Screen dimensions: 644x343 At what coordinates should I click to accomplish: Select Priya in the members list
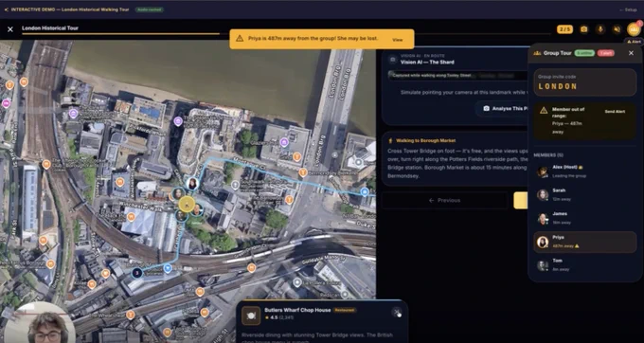[584, 242]
